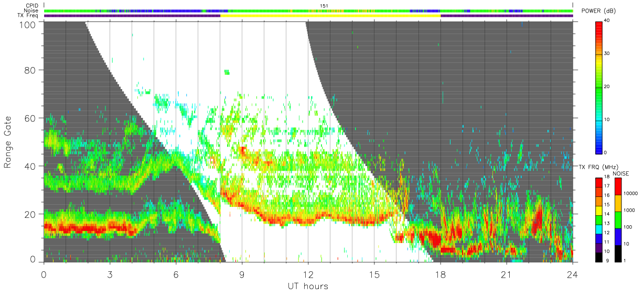Pick the yellow swatch in TX FRQ legend
644x297 pixels.
(x=599, y=210)
